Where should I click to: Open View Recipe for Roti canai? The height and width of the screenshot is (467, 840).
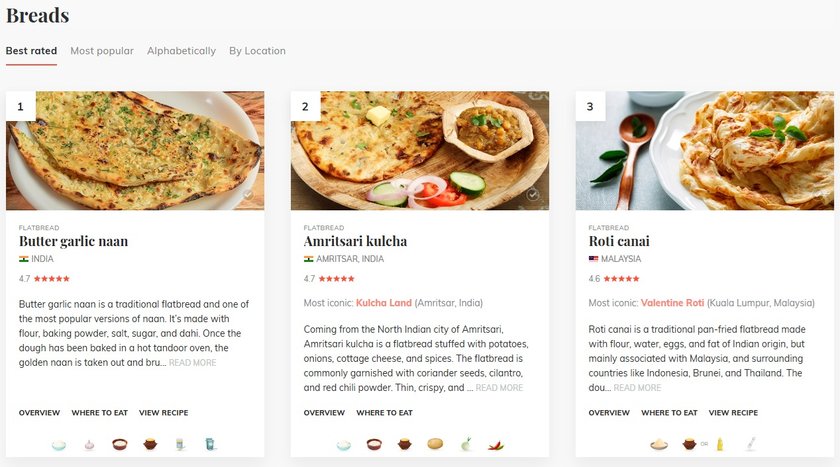[x=733, y=413]
